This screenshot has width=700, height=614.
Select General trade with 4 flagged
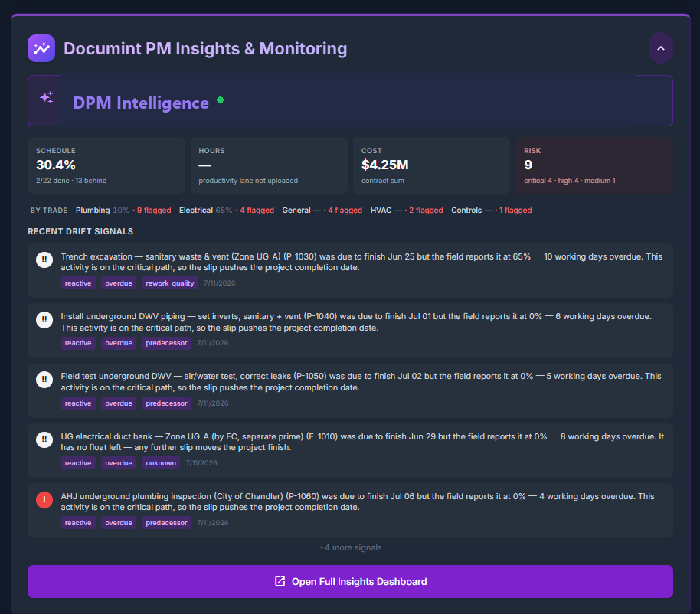point(322,211)
